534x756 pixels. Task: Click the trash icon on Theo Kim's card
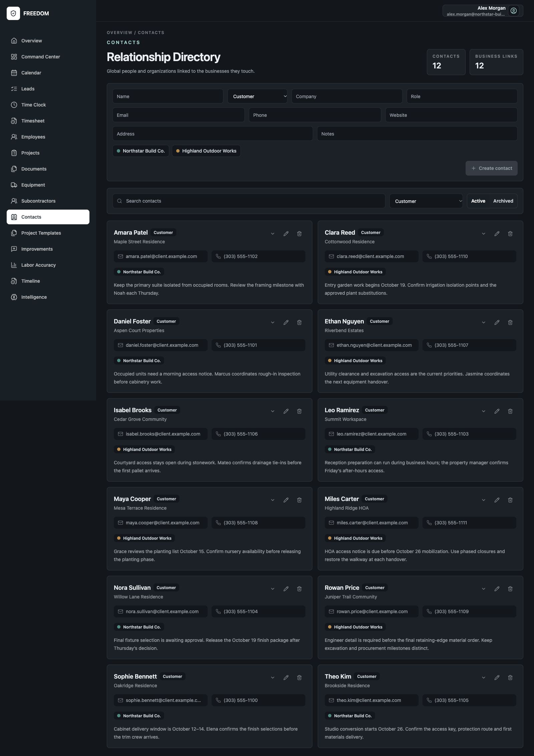click(x=510, y=678)
